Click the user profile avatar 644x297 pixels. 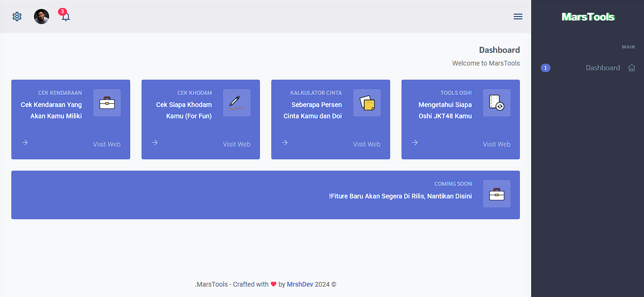(x=42, y=16)
